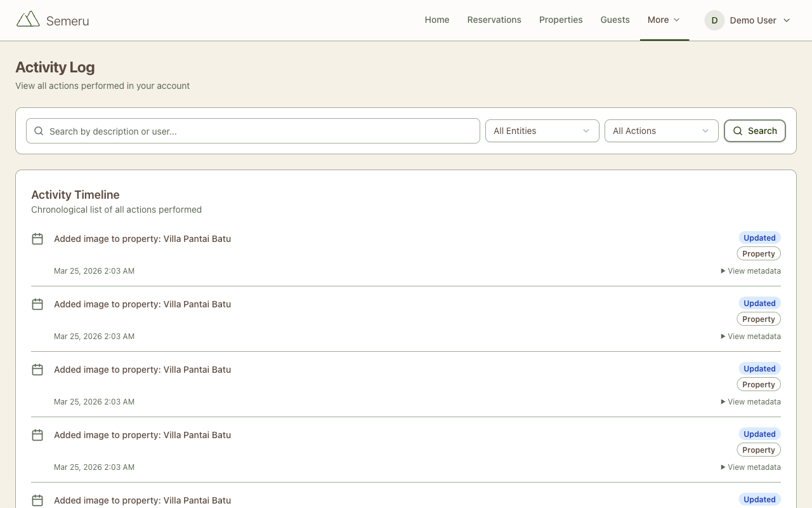
Task: Click the calendar icon of the second activity entry
Action: [x=37, y=304]
